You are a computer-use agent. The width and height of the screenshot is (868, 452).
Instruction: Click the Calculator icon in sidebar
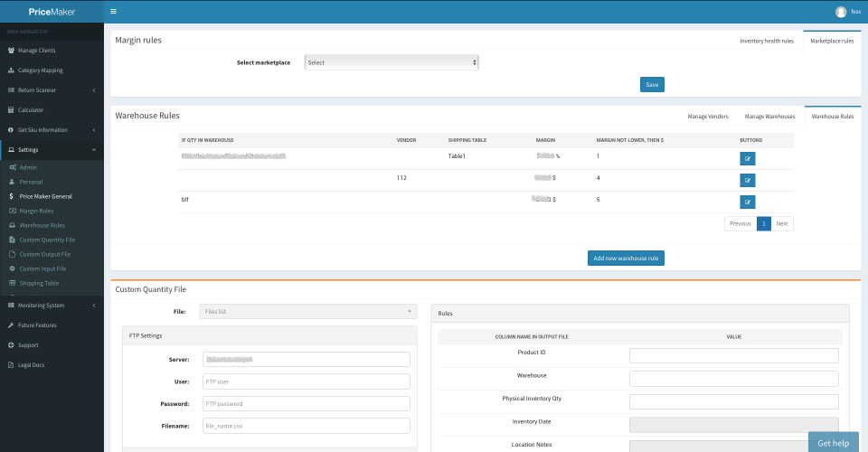pos(11,110)
